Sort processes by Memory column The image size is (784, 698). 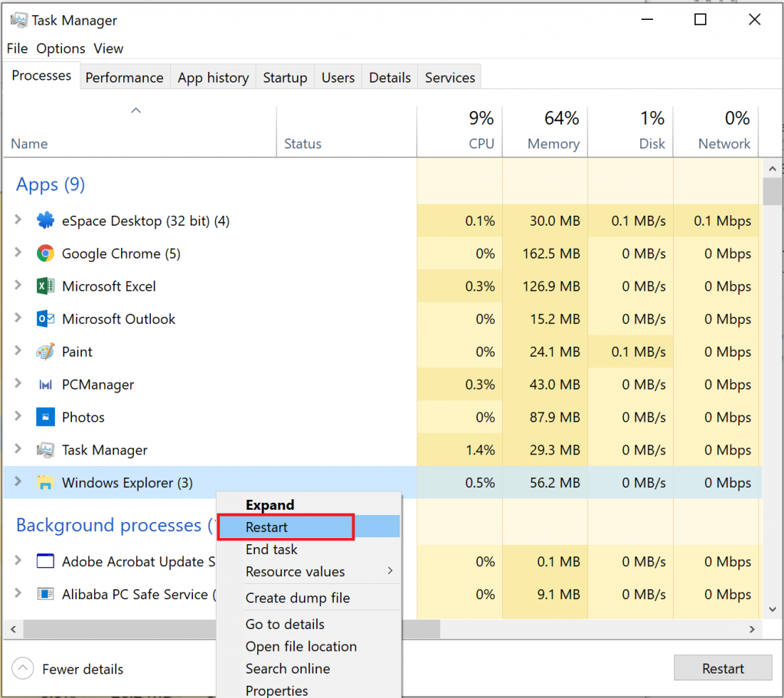pyautogui.click(x=545, y=131)
